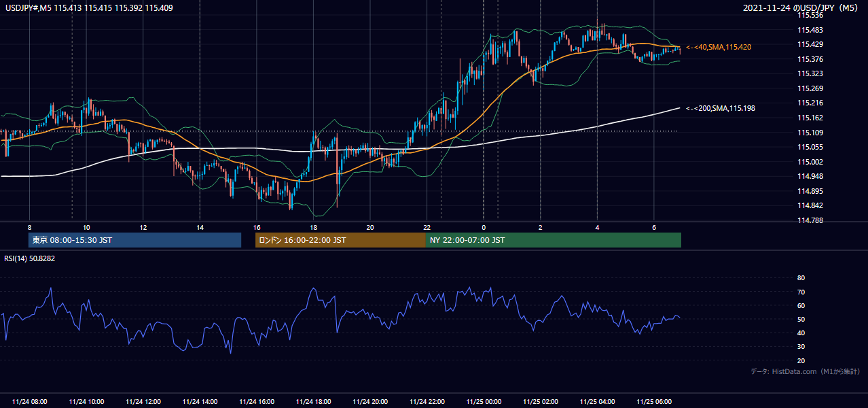Click price scale value 115.162

pos(810,118)
